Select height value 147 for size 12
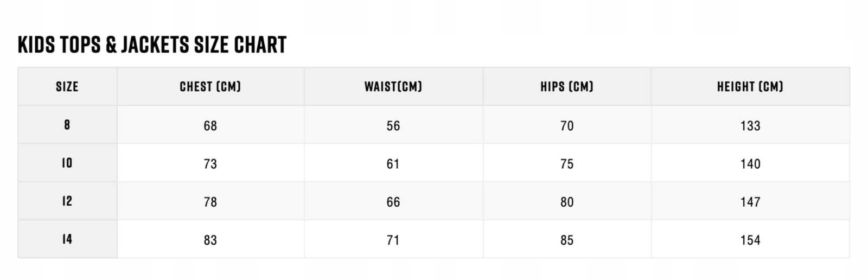The image size is (868, 280). point(750,202)
